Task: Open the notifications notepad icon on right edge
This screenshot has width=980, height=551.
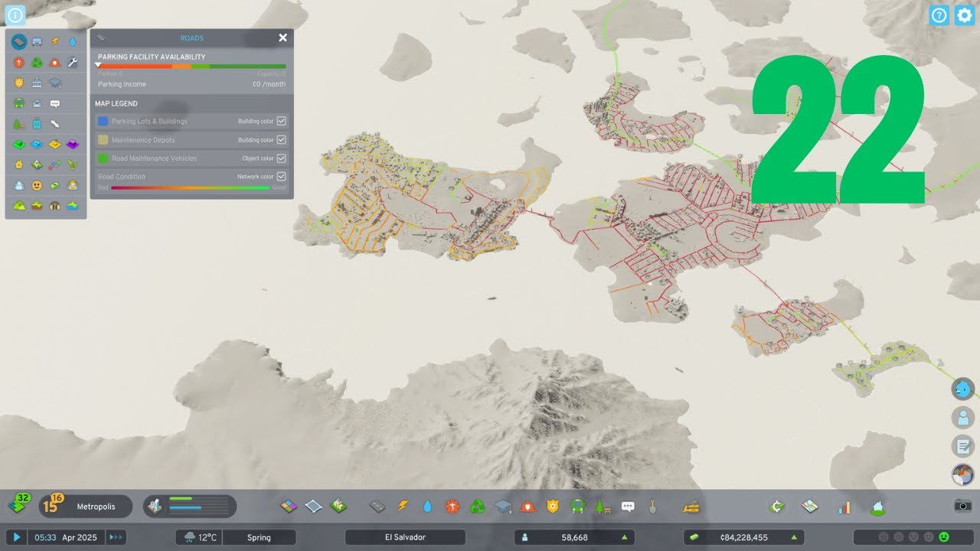Action: [962, 446]
